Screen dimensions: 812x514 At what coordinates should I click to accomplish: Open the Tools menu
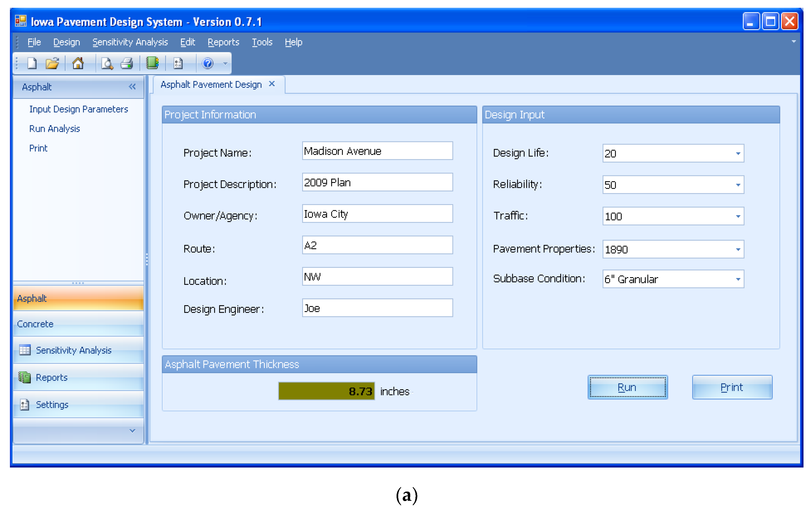[x=262, y=42]
